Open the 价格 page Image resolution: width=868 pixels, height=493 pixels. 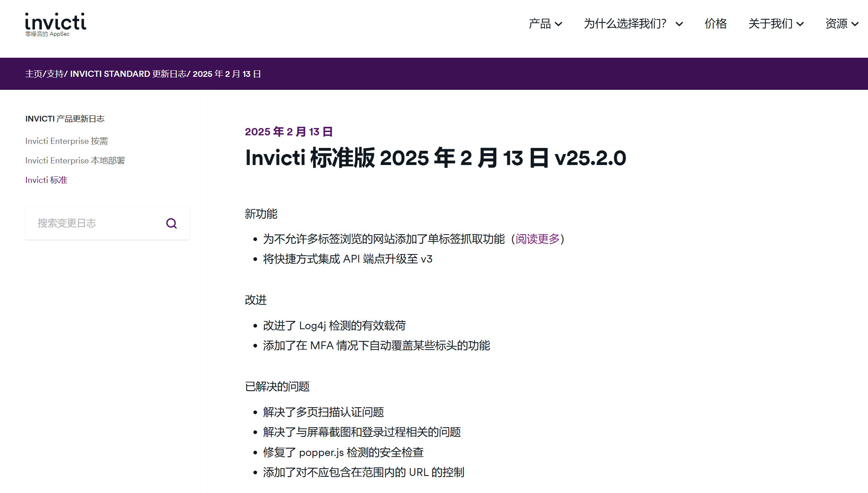point(715,24)
